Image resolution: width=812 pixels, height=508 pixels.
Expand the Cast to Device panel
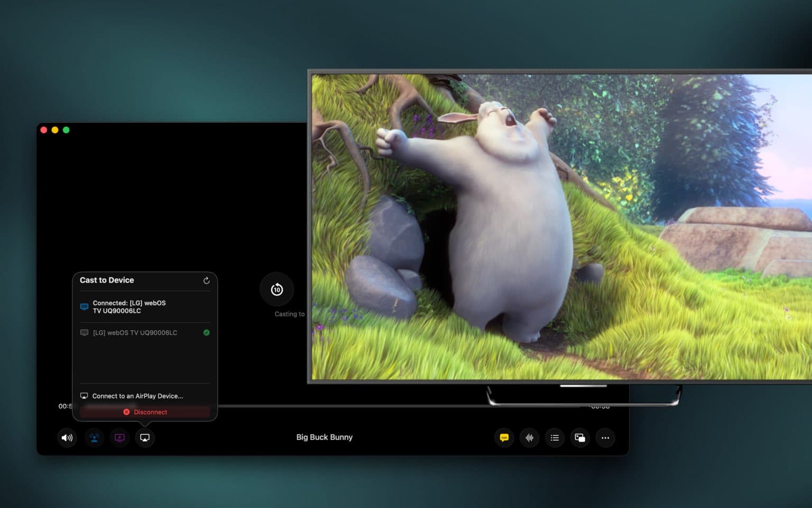click(107, 280)
